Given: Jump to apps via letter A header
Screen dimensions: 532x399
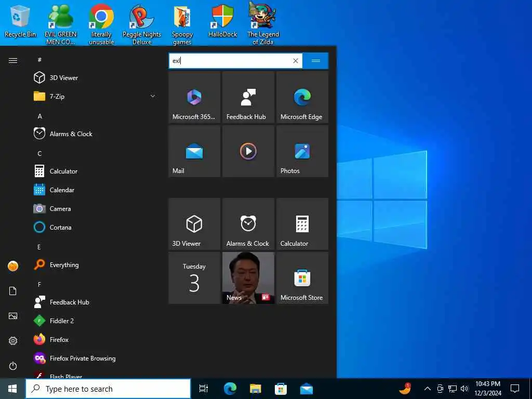Looking at the screenshot, I should 39,116.
